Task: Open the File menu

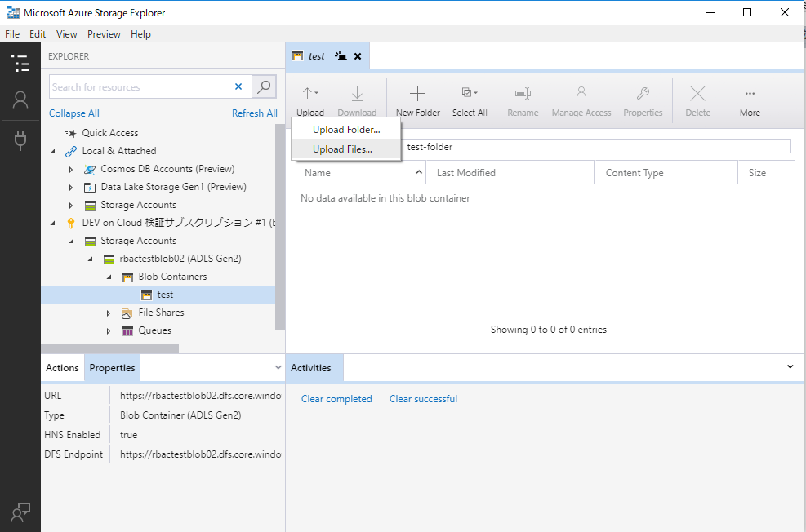Action: click(x=11, y=34)
